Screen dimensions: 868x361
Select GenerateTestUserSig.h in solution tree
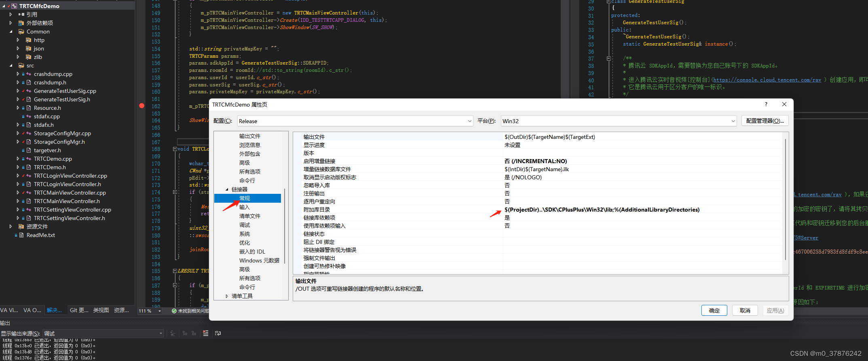[62, 99]
